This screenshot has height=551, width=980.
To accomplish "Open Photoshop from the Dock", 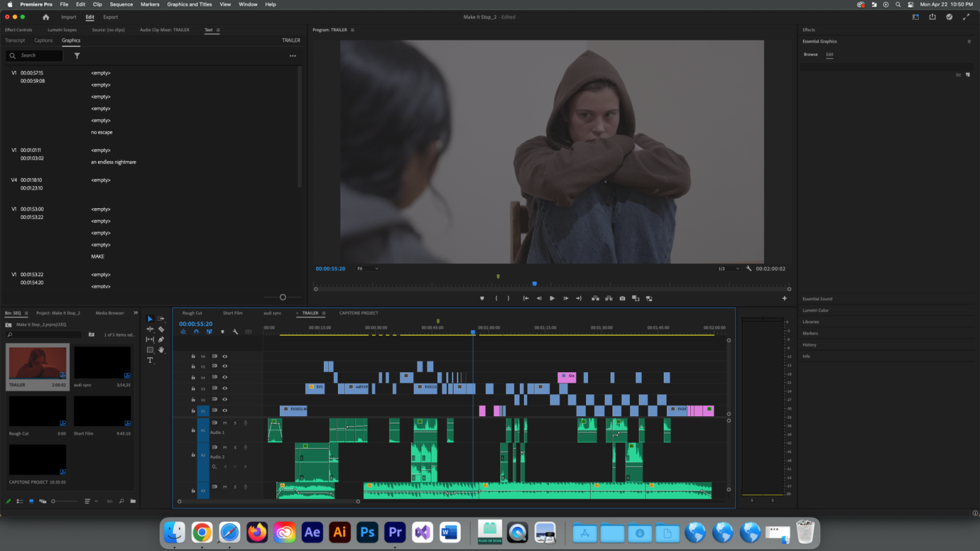I will 367,532.
